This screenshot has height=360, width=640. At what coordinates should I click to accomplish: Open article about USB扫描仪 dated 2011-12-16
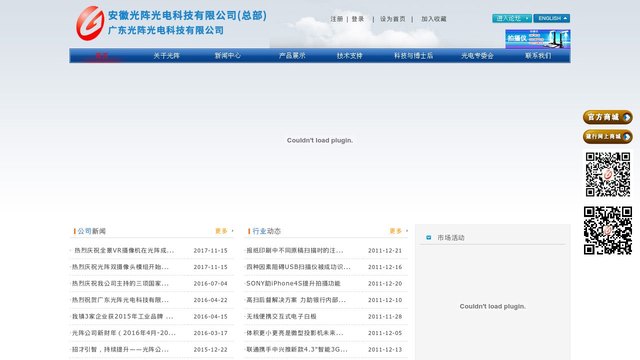298,267
